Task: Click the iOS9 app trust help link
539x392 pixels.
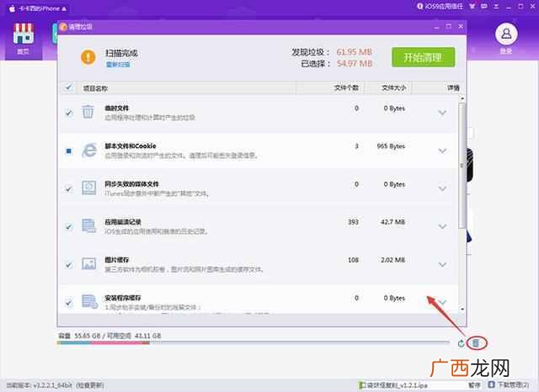Action: [440, 6]
